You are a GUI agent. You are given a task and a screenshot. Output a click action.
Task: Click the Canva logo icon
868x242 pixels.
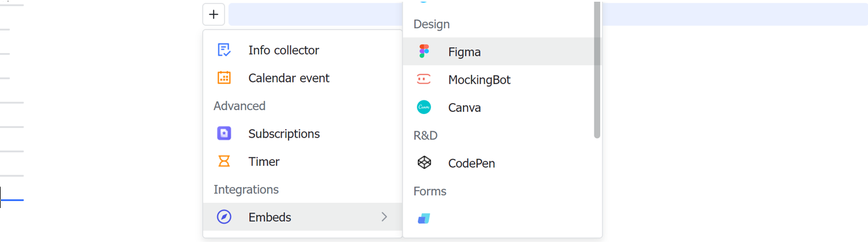424,107
